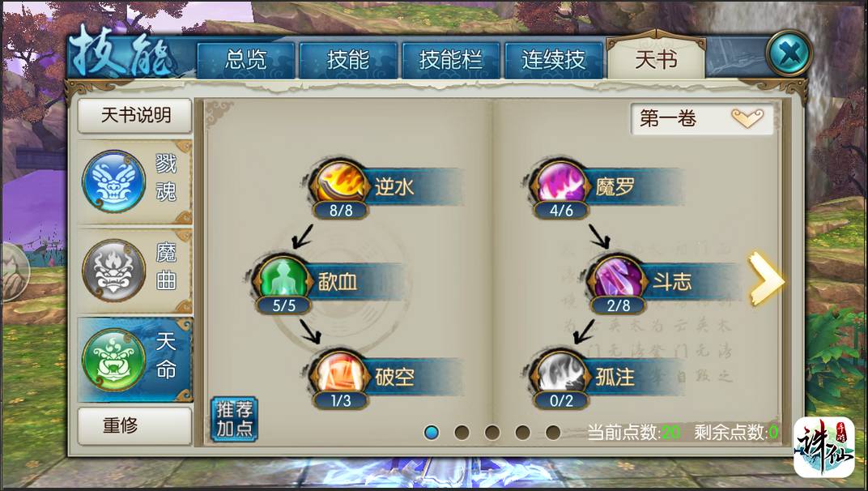This screenshot has height=491, width=868.
Task: Tap the 歃血 green figure skill icon
Action: tap(283, 278)
